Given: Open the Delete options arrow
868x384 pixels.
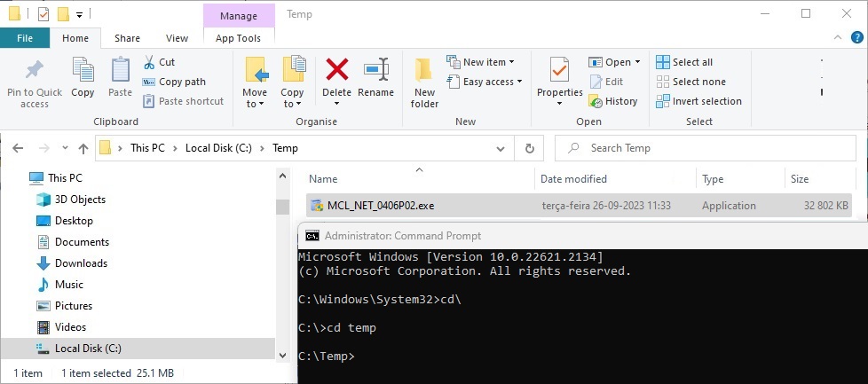Looking at the screenshot, I should pyautogui.click(x=336, y=104).
